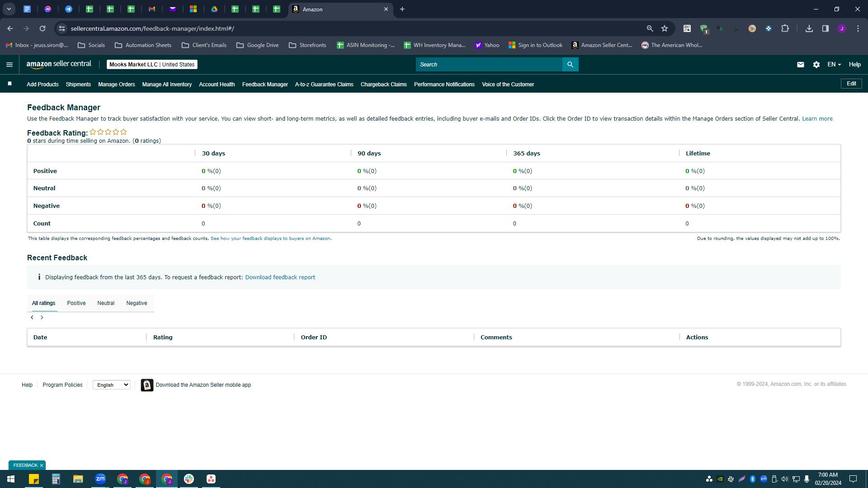Image resolution: width=868 pixels, height=488 pixels.
Task: Open the ASIN Monitoring bookmark
Action: tap(366, 45)
